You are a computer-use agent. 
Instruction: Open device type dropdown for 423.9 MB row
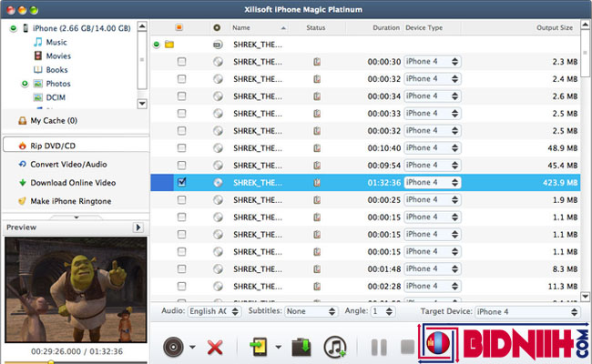click(x=433, y=183)
